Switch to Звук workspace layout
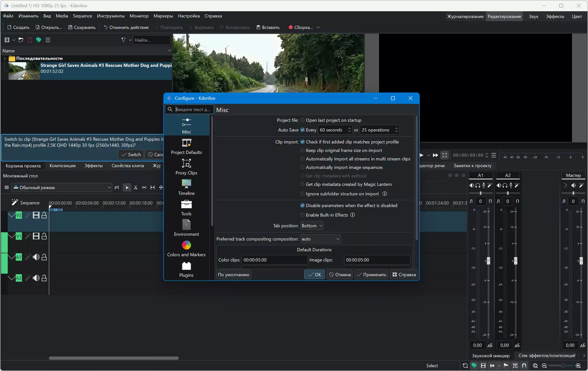Screen dimensions: 588x371 coord(533,16)
